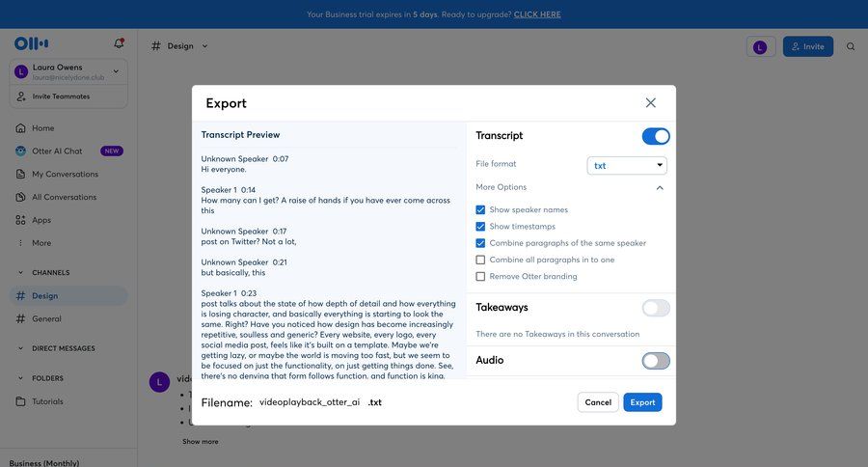868x467 pixels.
Task: Click "Business (Monthly)" plan text
Action: pyautogui.click(x=44, y=463)
